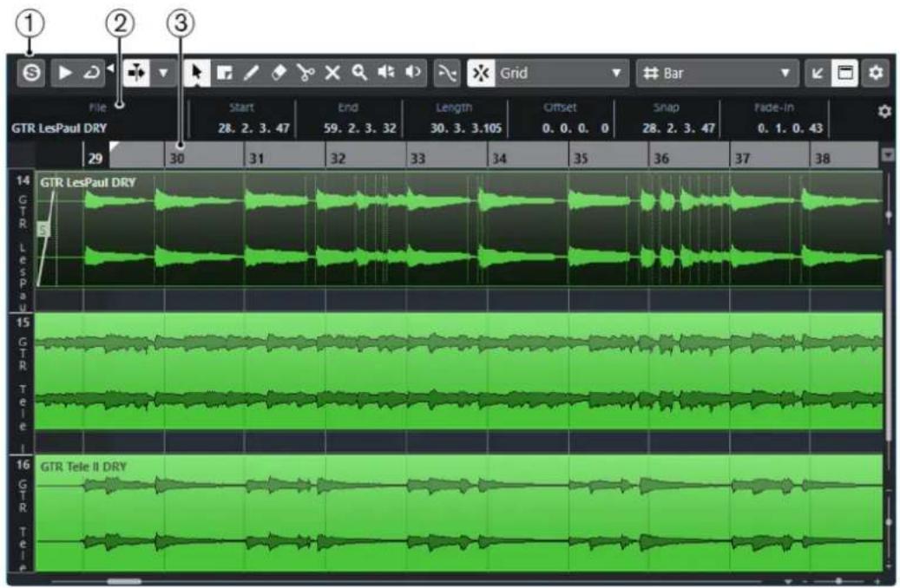Open the Audition Volume small arrow
Screen dimensions: 900x588
point(111,69)
